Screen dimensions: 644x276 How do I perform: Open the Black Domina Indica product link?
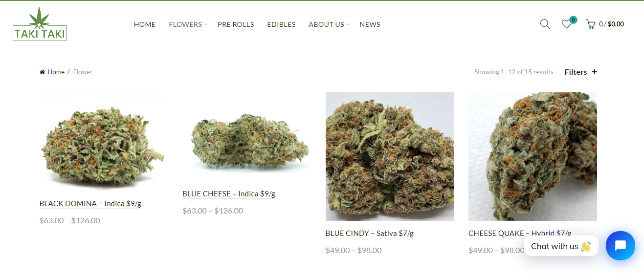[x=90, y=204]
